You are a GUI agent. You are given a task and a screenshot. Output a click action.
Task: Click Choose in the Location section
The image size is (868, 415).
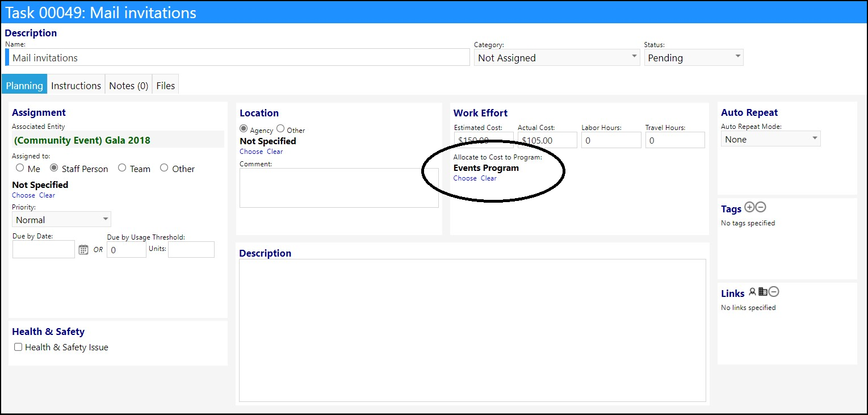click(x=251, y=152)
